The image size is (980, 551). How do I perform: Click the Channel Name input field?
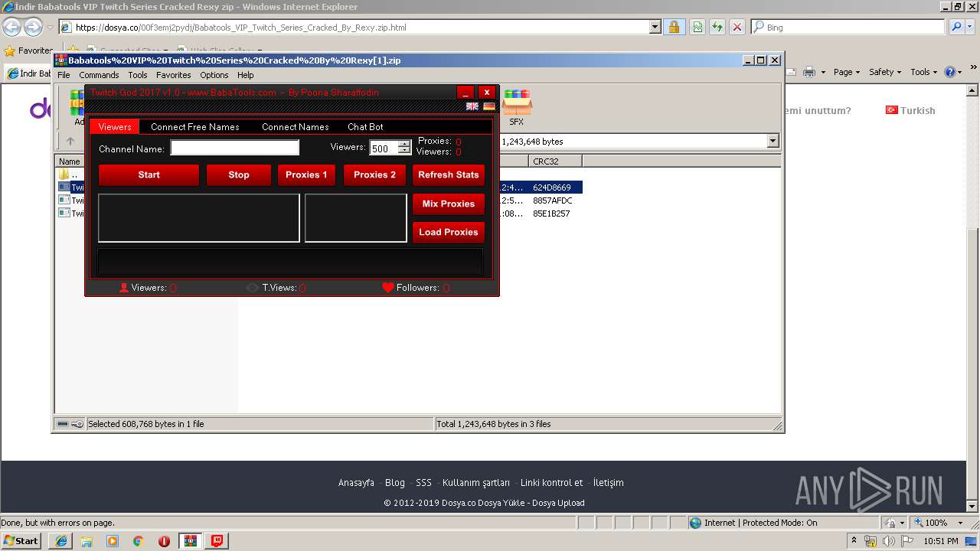pyautogui.click(x=235, y=148)
